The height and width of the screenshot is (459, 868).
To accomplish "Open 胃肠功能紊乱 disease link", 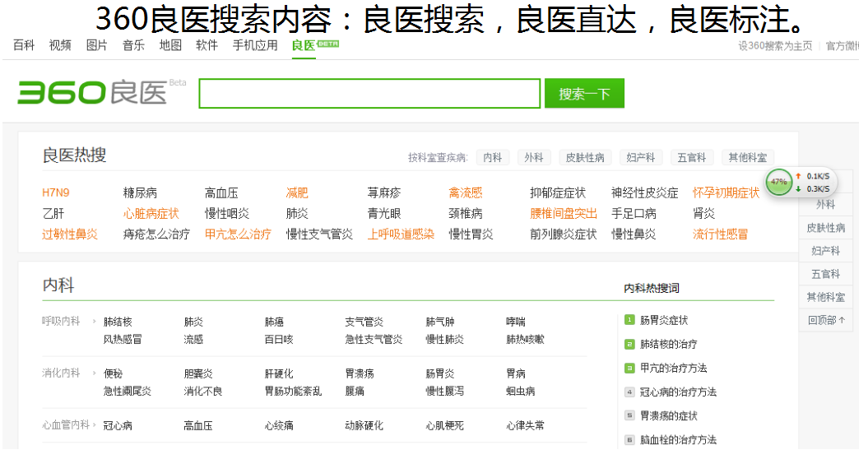I will [293, 392].
